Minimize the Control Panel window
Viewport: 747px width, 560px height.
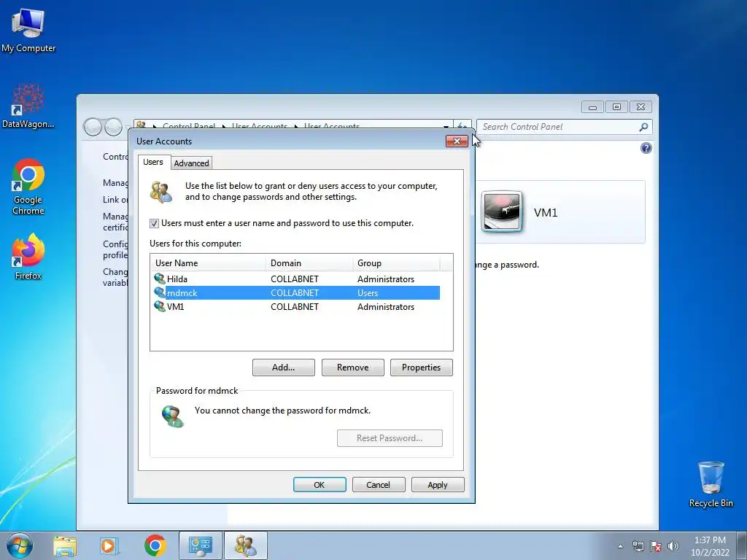pyautogui.click(x=592, y=107)
